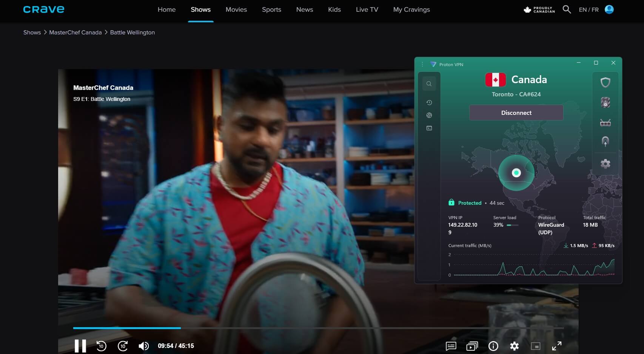The width and height of the screenshot is (644, 354).
Task: Click server load 39% bar
Action: click(512, 225)
